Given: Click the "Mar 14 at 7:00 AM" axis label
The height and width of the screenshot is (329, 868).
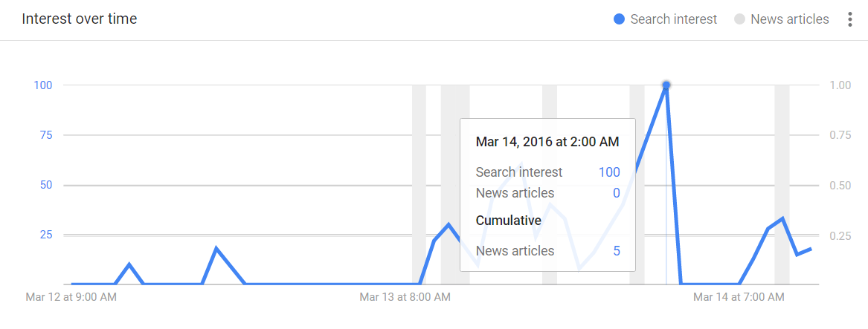Looking at the screenshot, I should [739, 297].
